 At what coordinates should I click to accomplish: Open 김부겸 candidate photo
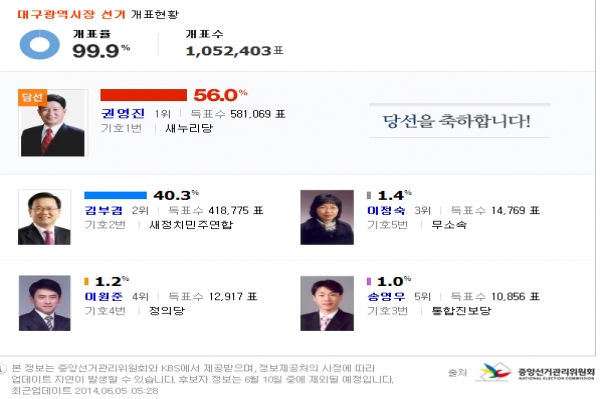click(44, 217)
